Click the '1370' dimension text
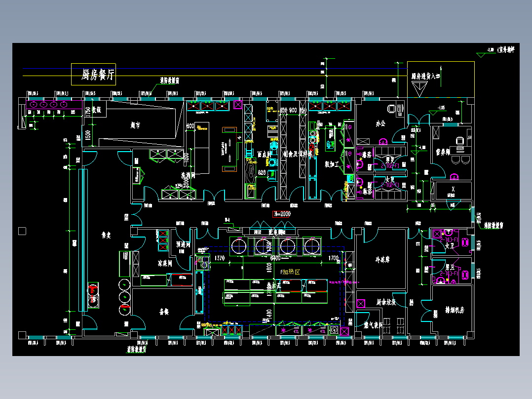This screenshot has height=399, width=532. tap(220, 258)
